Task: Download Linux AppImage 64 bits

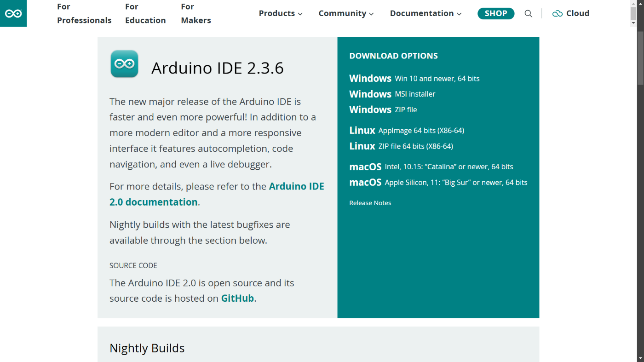Action: point(407,130)
